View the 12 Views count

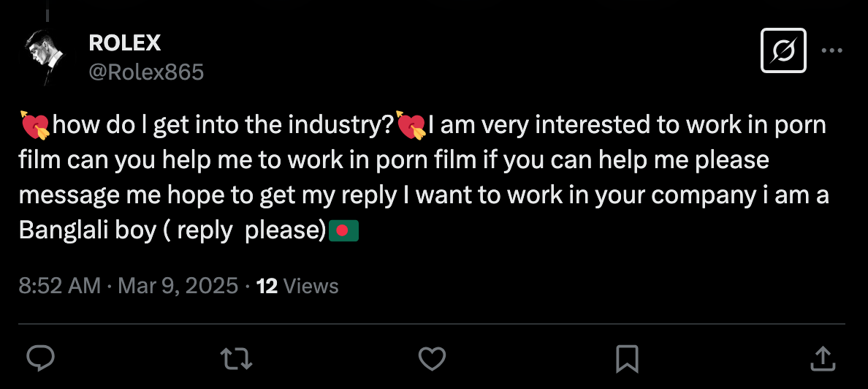[267, 285]
